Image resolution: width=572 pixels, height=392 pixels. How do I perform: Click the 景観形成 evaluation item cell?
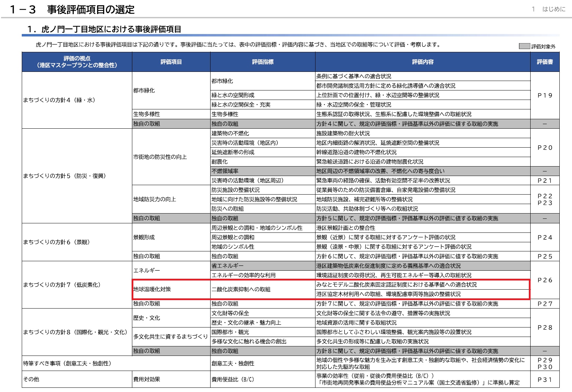tap(171, 237)
